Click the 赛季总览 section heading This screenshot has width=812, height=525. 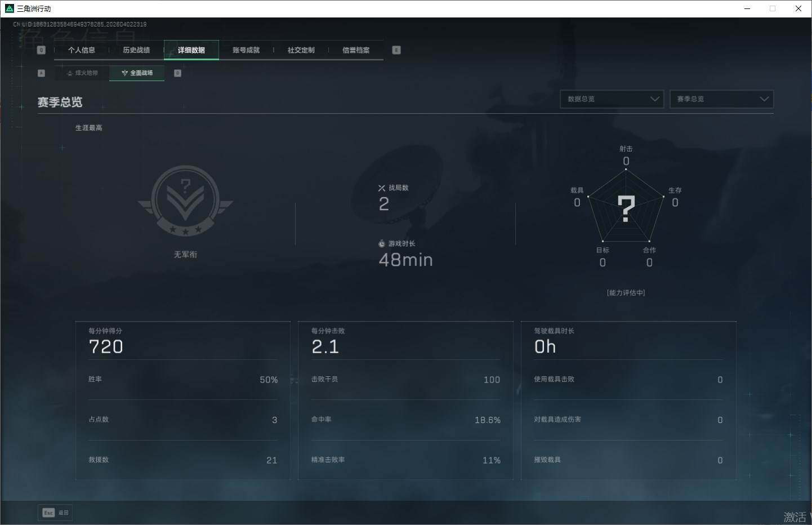60,102
